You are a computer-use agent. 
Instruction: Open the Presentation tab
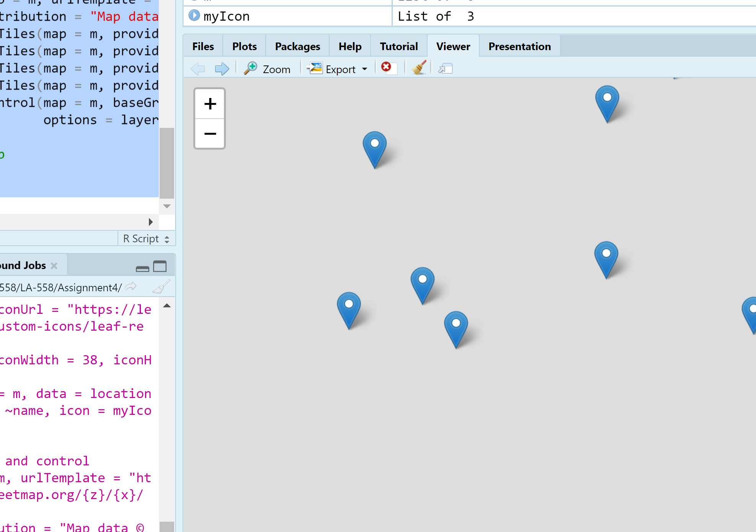click(x=519, y=46)
